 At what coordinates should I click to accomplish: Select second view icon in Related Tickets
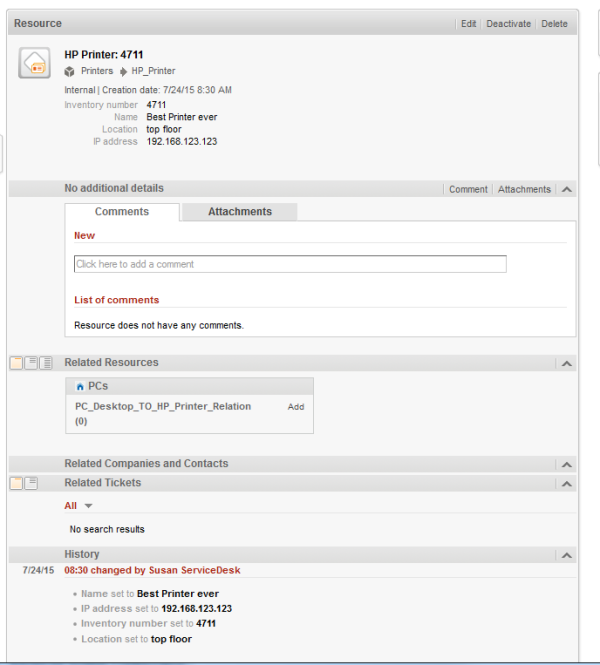[31, 483]
